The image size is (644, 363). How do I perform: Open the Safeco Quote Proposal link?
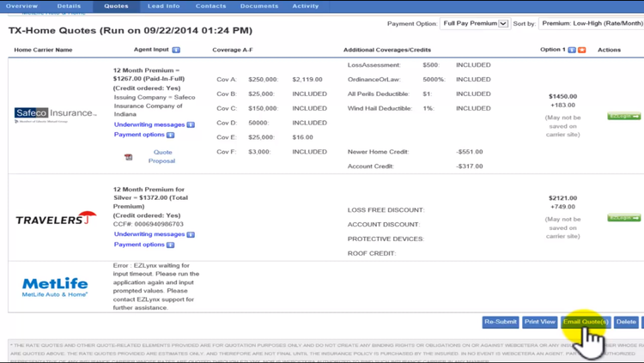point(161,156)
